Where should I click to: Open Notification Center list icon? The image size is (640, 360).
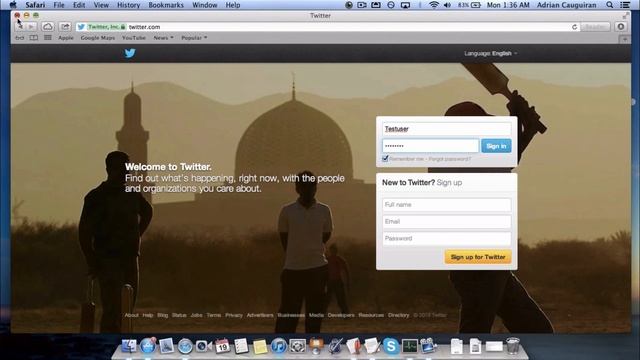pos(624,5)
